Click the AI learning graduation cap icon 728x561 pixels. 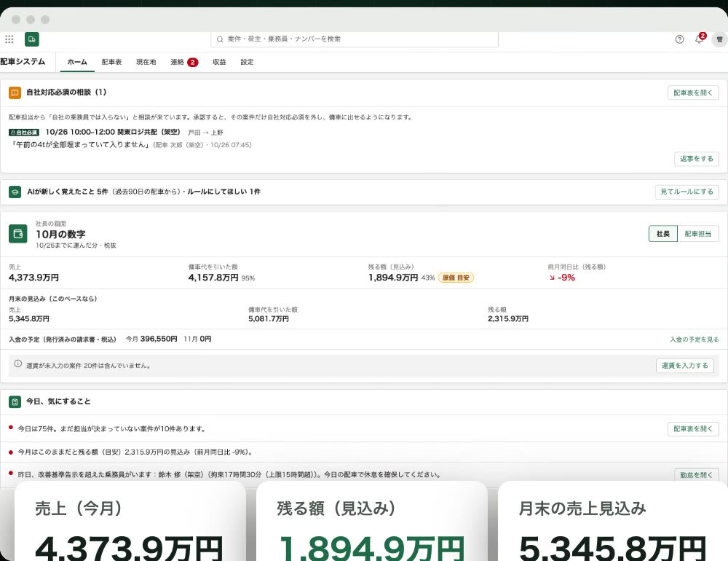click(15, 192)
